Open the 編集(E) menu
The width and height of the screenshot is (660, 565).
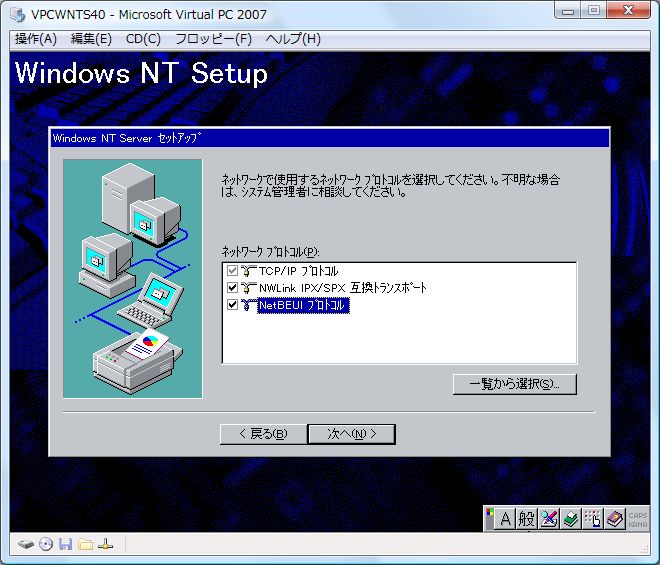click(91, 39)
